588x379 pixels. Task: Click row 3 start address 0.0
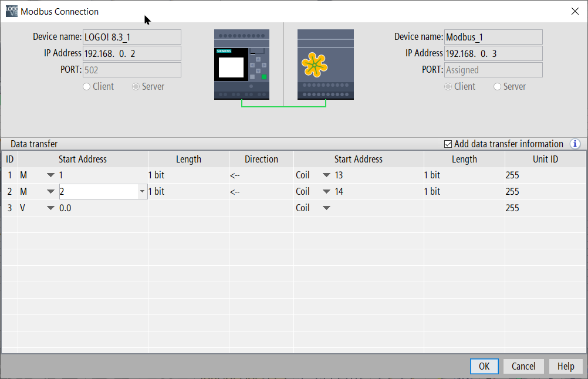65,208
